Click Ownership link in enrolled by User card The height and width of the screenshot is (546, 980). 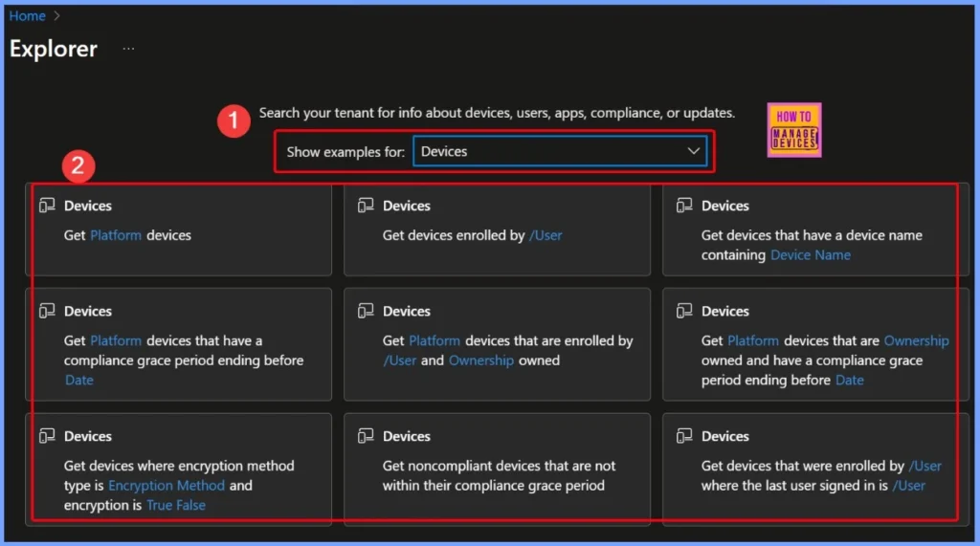[x=481, y=360]
